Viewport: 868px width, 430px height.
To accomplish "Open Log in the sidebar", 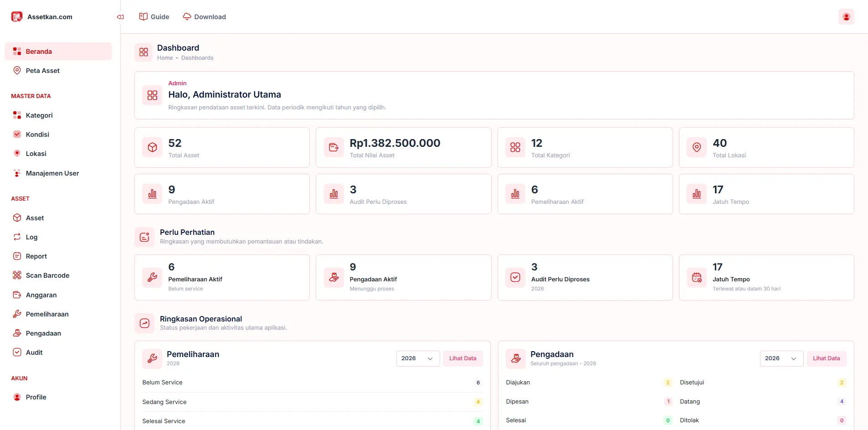I will (58, 237).
